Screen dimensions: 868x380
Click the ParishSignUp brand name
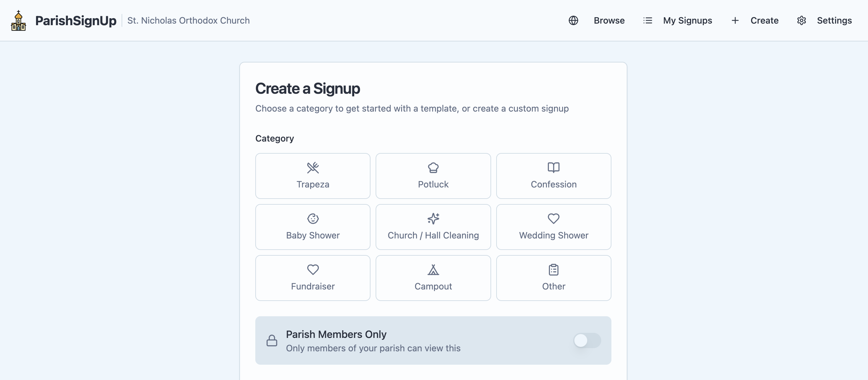(76, 20)
